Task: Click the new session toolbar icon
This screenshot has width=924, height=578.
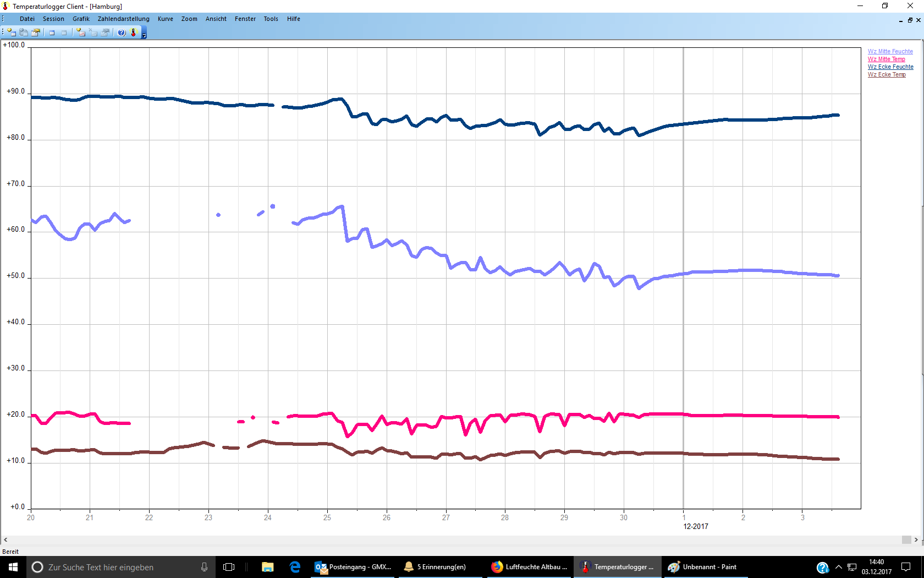Action: pos(12,32)
